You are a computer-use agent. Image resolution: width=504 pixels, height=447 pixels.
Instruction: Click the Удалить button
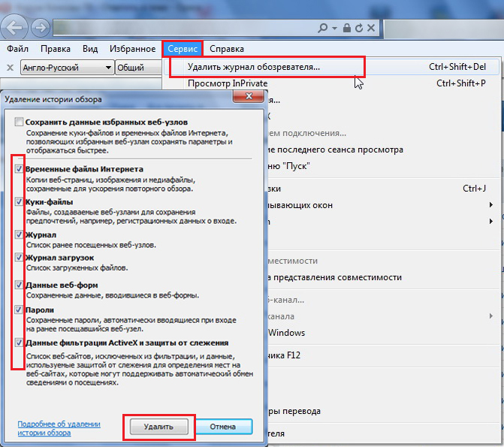coord(158,427)
